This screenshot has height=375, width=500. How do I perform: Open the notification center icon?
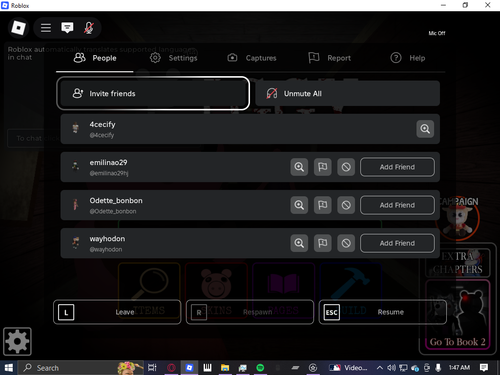[x=484, y=368]
